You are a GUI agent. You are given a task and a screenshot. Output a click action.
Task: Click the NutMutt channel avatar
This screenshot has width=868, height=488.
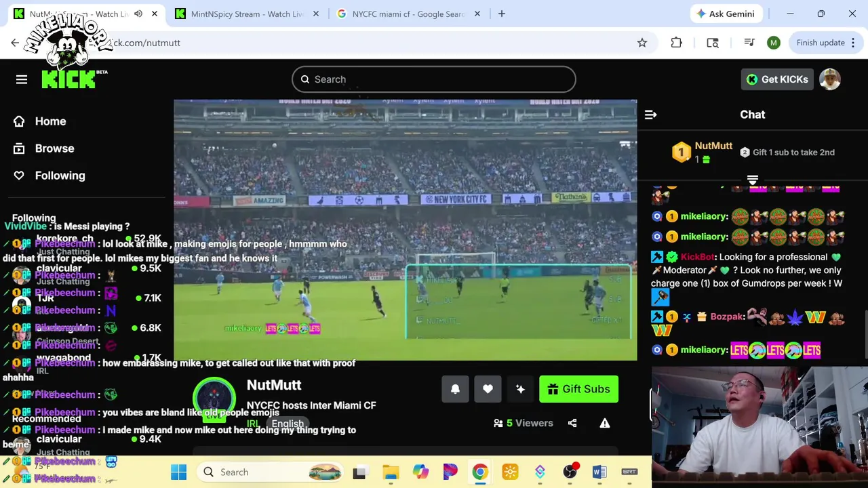[x=214, y=399]
